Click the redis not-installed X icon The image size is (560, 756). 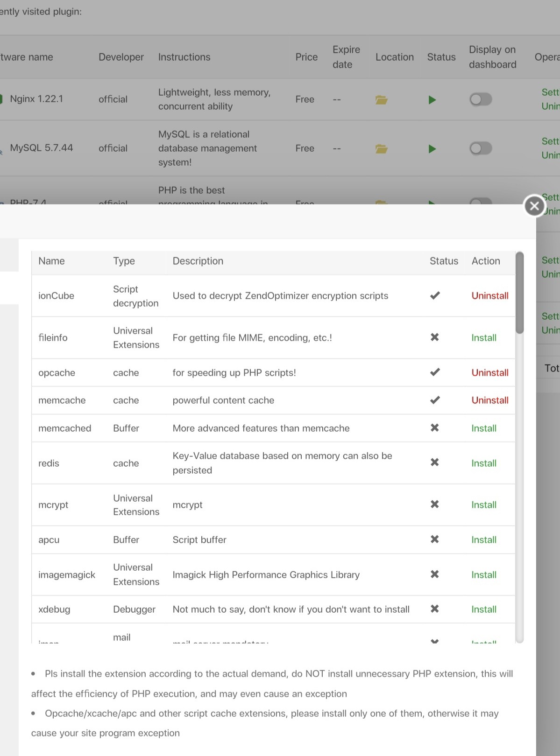434,462
